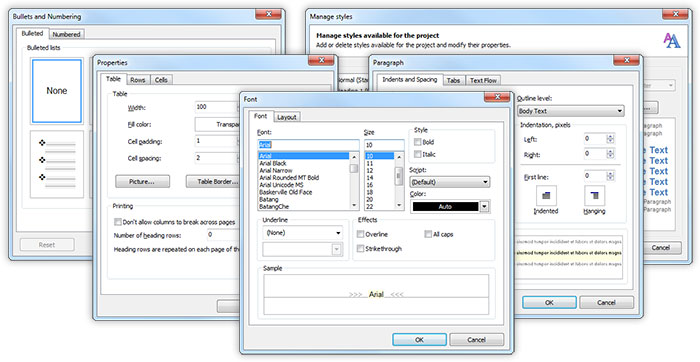700x362 pixels.
Task: Close the Properties dialog window
Action: [x=321, y=60]
